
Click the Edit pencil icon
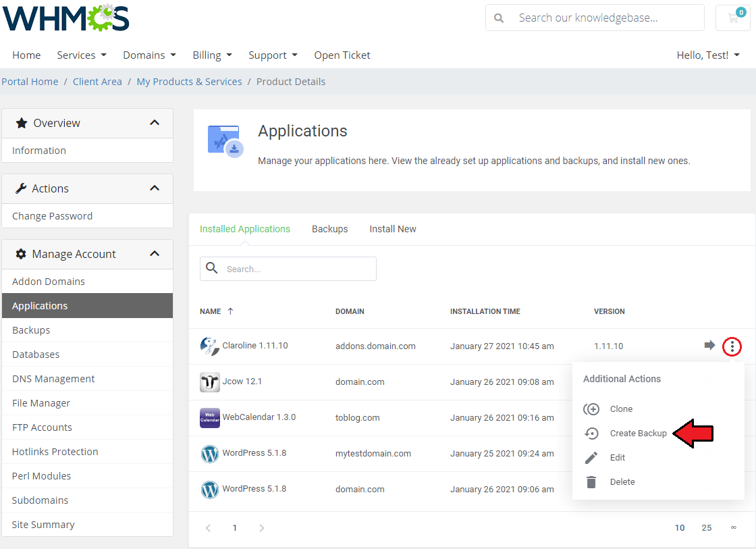tap(591, 458)
